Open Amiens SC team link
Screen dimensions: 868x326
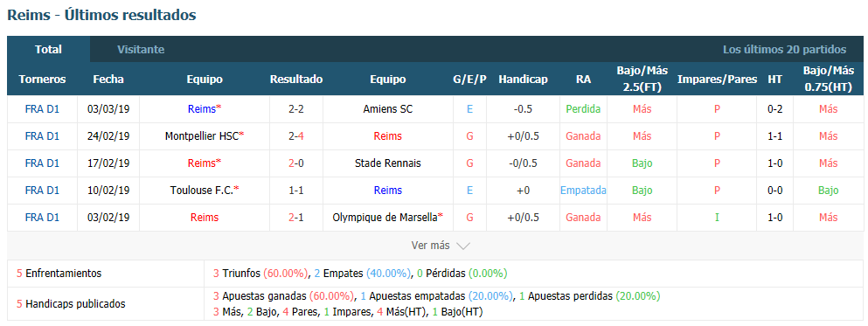(387, 109)
